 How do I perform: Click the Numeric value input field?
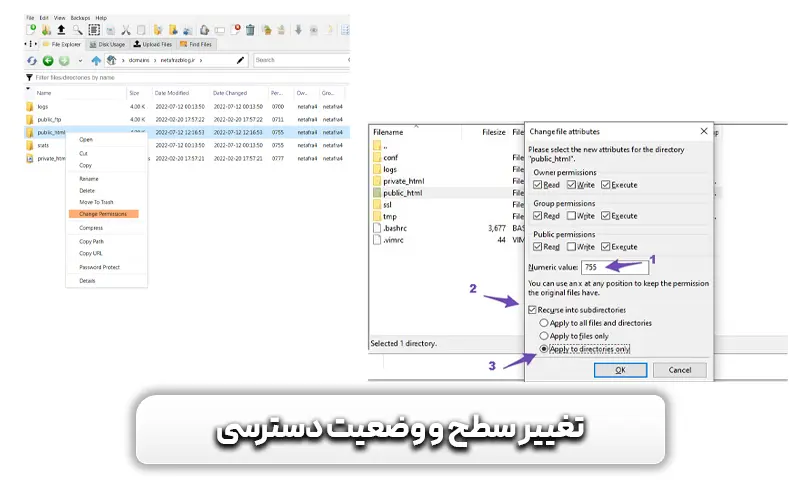[x=608, y=268]
